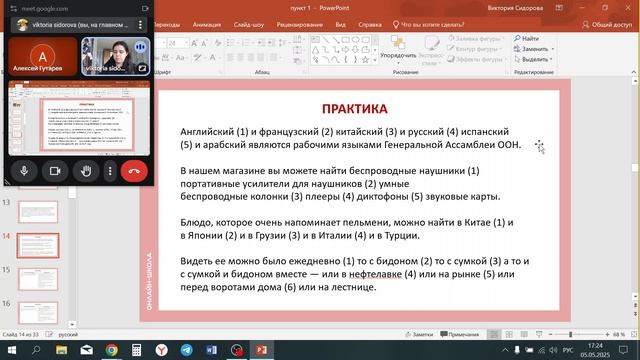This screenshot has height=360, width=640.
Task: Select slide 15 thumbnail
Action: coord(38,279)
